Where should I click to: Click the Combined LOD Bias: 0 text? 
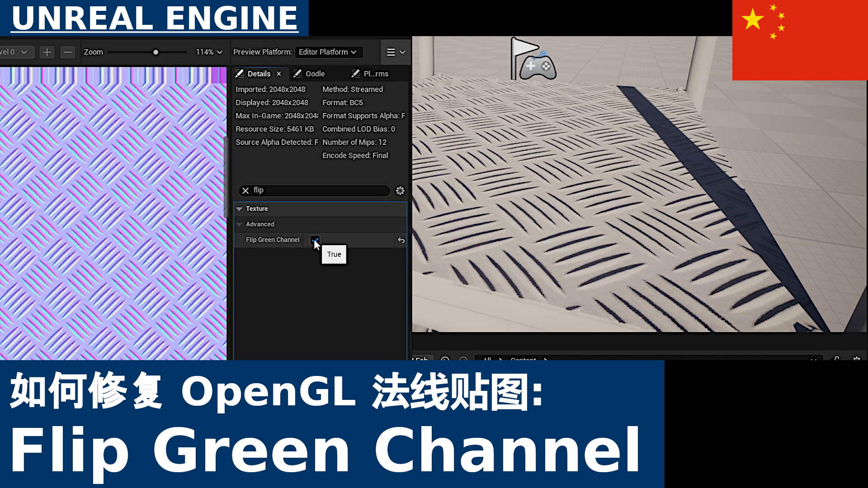359,129
